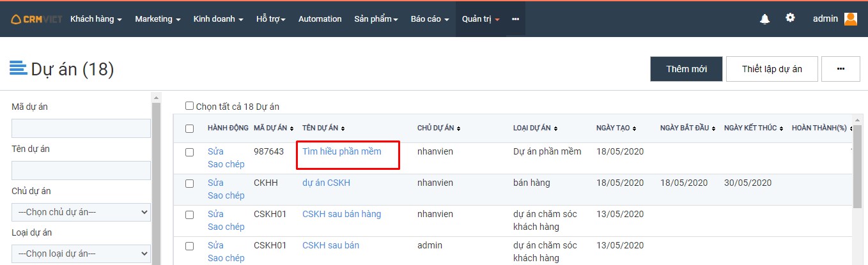
Task: Toggle the table header select-all checkbox
Action: point(189,128)
